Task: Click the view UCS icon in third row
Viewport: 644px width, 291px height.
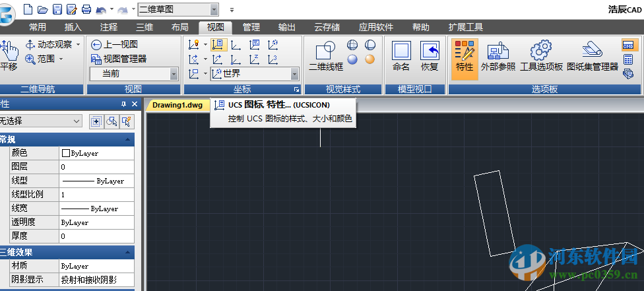Action: pos(193,74)
